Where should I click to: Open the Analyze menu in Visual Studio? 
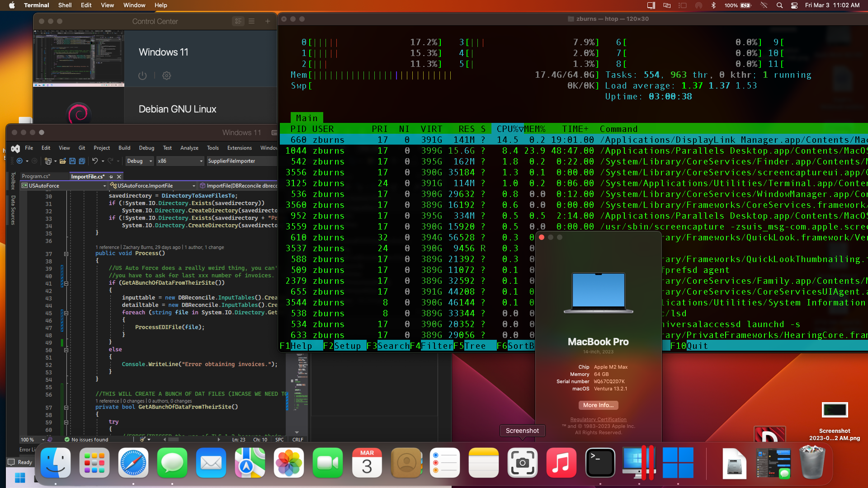189,148
